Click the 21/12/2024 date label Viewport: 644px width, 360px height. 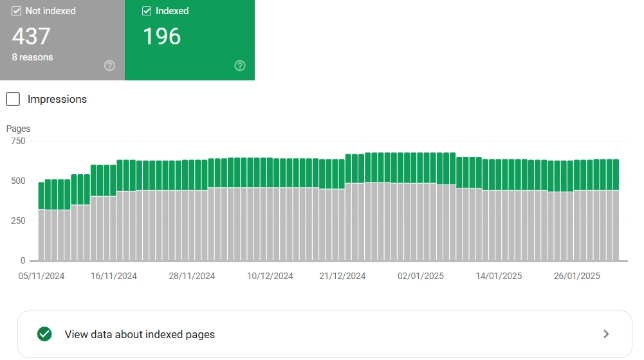coord(342,276)
